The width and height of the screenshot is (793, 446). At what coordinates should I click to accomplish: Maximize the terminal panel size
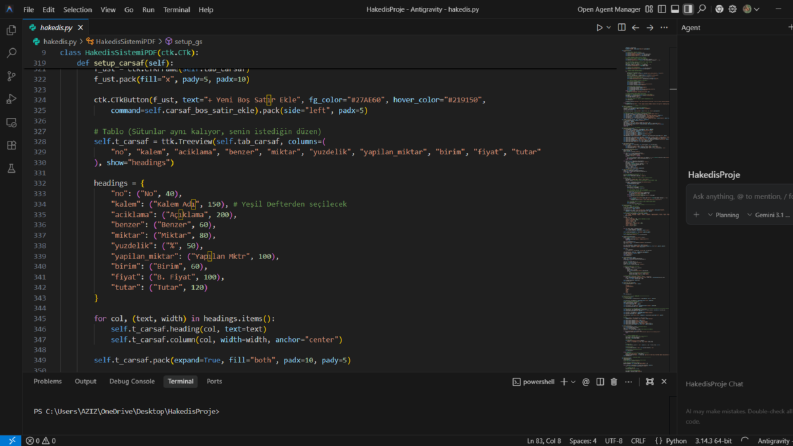(650, 382)
